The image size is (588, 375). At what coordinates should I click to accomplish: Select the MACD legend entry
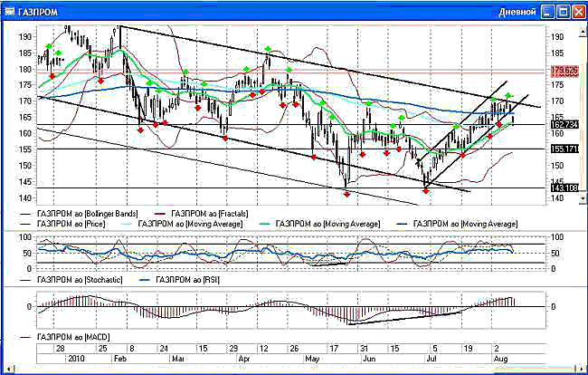click(x=73, y=337)
